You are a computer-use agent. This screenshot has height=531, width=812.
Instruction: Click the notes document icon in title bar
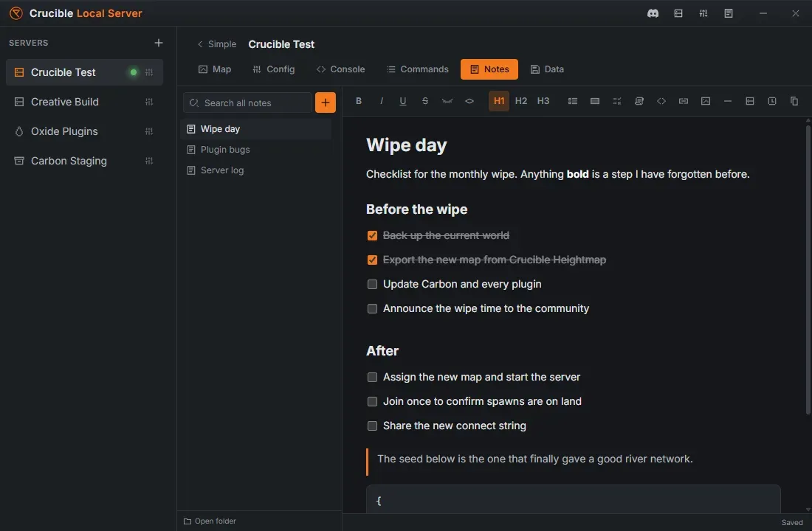(729, 13)
